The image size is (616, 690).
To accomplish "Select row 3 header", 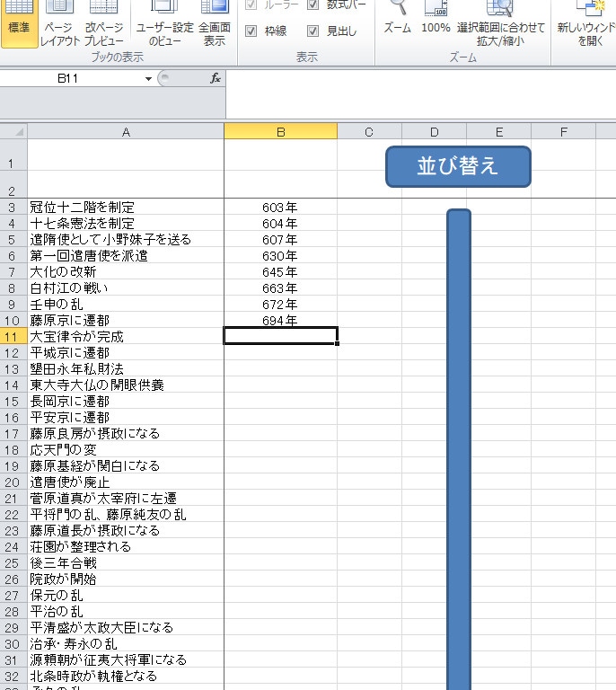I will pyautogui.click(x=13, y=207).
